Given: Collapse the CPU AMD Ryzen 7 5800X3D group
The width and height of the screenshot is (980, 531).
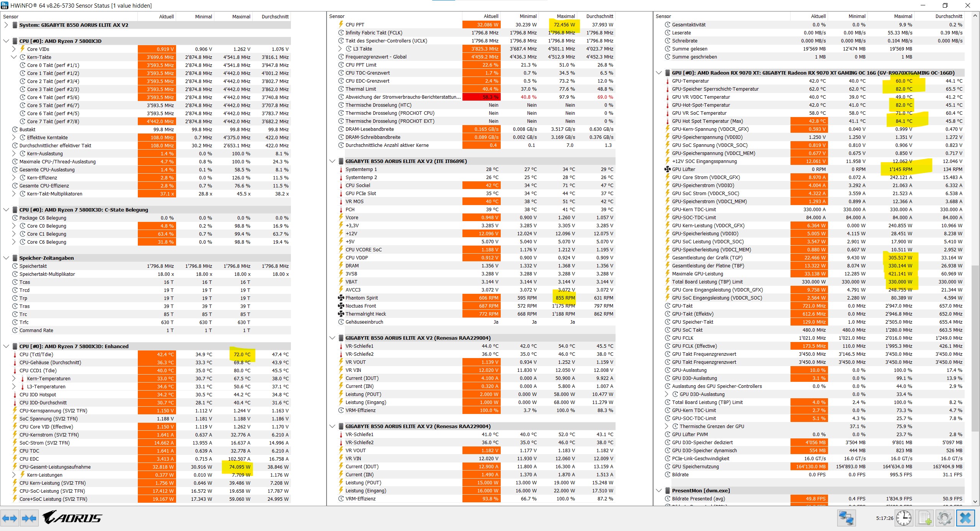Looking at the screenshot, I should click(6, 41).
